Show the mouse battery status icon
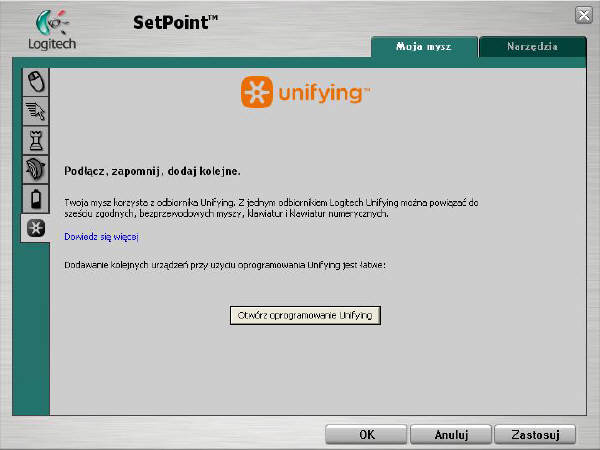This screenshot has height=450, width=600. point(36,199)
